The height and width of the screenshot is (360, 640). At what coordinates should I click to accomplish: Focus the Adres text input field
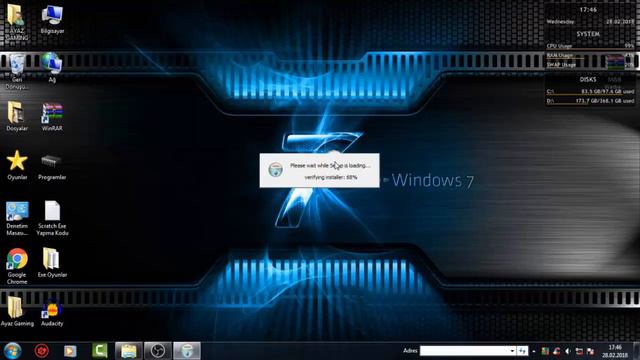tap(464, 351)
